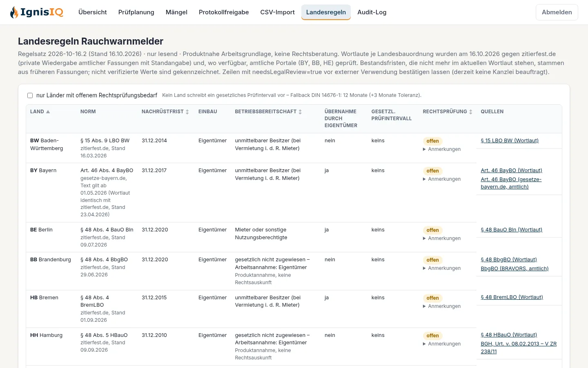Open BGH Urteil 08.02.2013 link
The width and height of the screenshot is (588, 368).
pyautogui.click(x=519, y=348)
